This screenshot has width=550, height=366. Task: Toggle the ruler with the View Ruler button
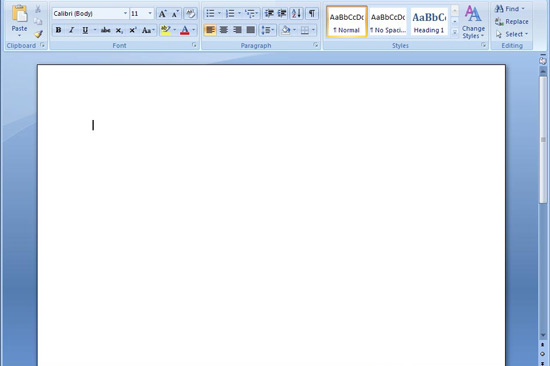(543, 61)
